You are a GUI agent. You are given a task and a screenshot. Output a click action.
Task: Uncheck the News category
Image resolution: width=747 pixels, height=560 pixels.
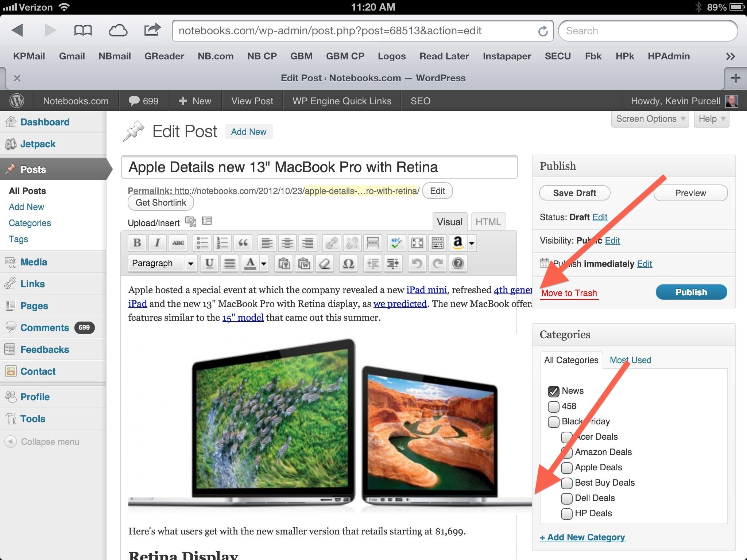[x=553, y=391]
